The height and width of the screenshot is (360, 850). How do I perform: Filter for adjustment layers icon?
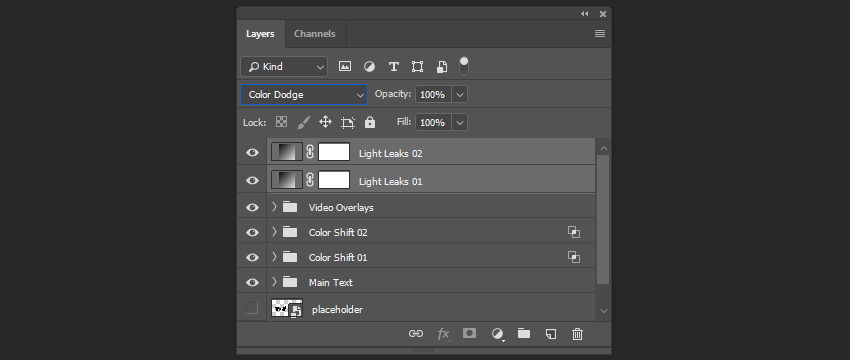click(369, 67)
